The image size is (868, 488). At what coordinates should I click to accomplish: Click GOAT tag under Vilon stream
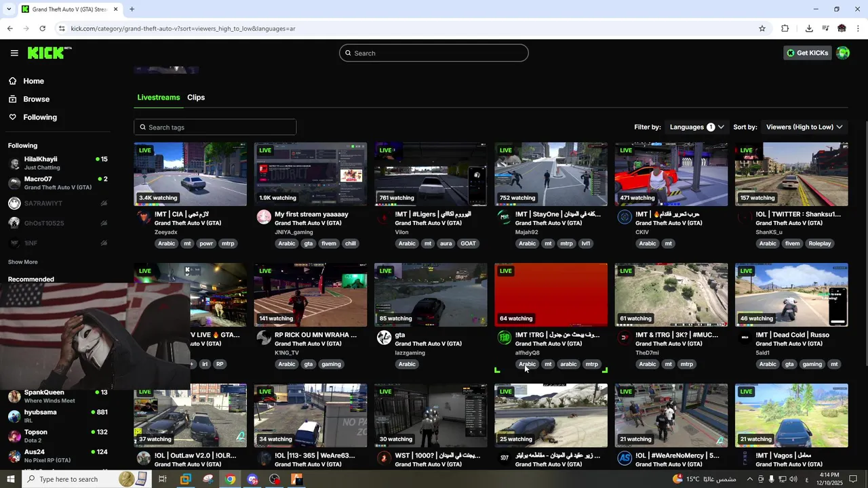pyautogui.click(x=468, y=243)
